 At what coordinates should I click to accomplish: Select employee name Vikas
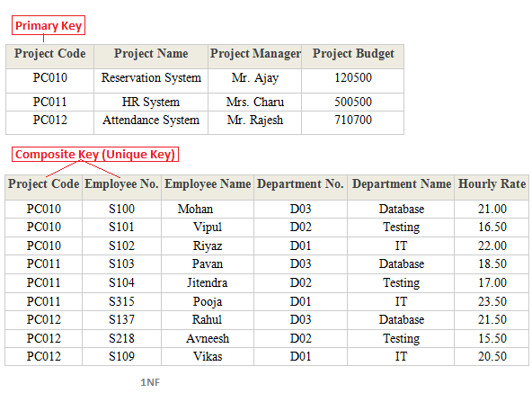click(208, 356)
